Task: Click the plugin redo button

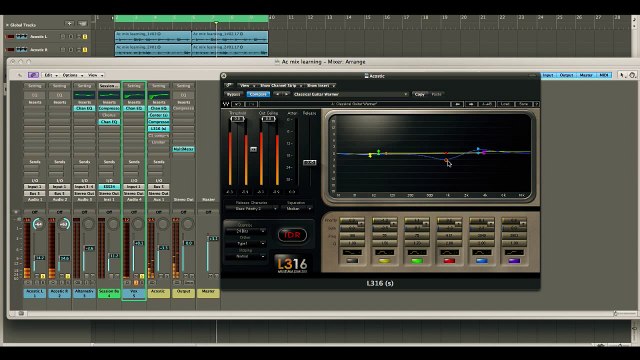Action: click(x=251, y=104)
